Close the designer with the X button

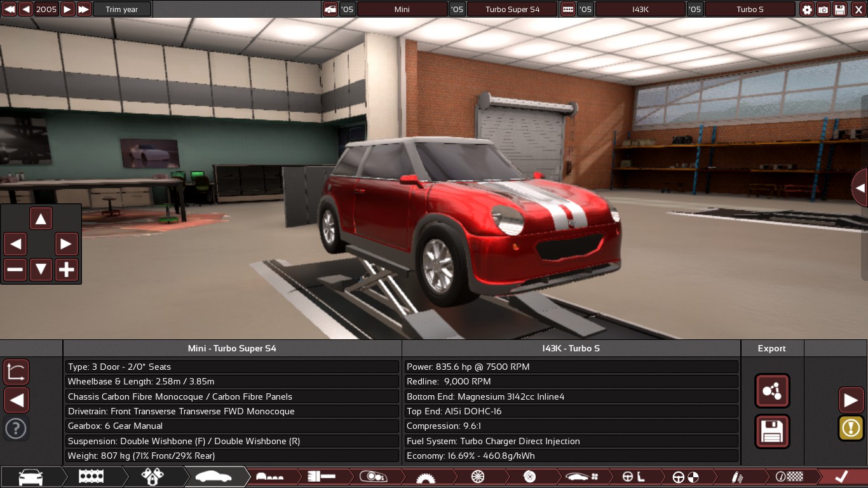[857, 9]
